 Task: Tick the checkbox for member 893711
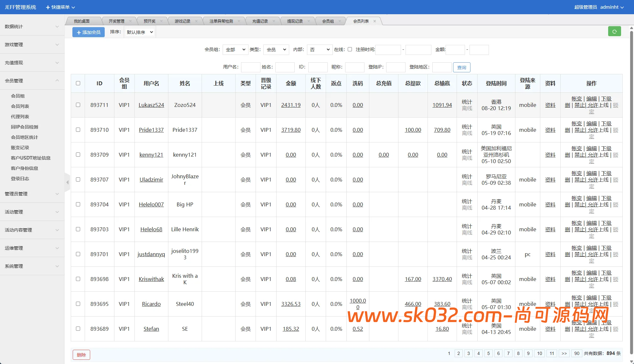(x=78, y=105)
